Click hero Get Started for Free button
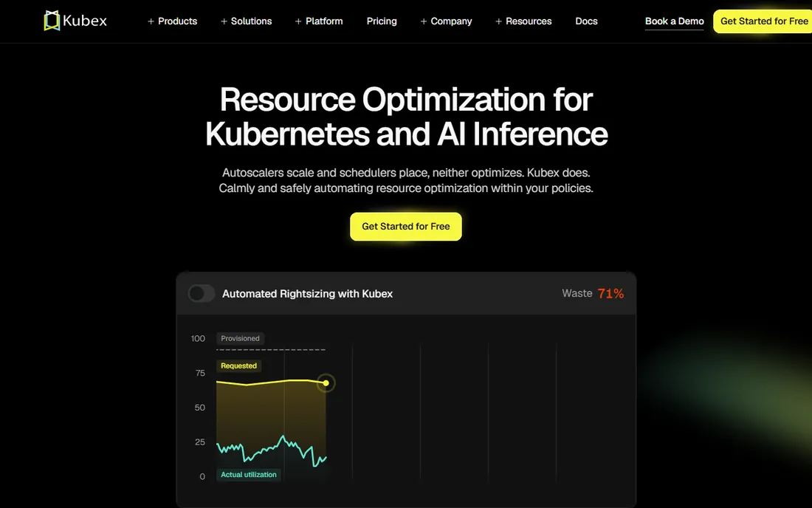 pos(406,226)
